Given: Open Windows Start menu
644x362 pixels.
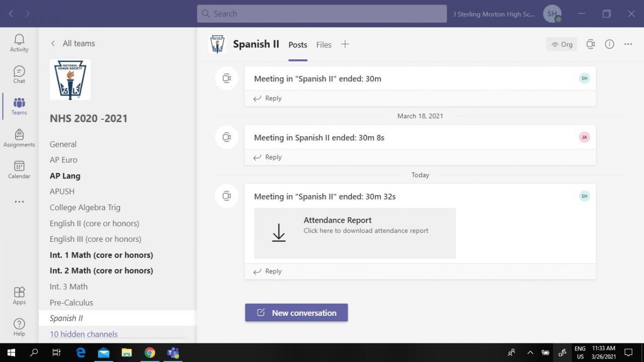Looking at the screenshot, I should tap(11, 352).
